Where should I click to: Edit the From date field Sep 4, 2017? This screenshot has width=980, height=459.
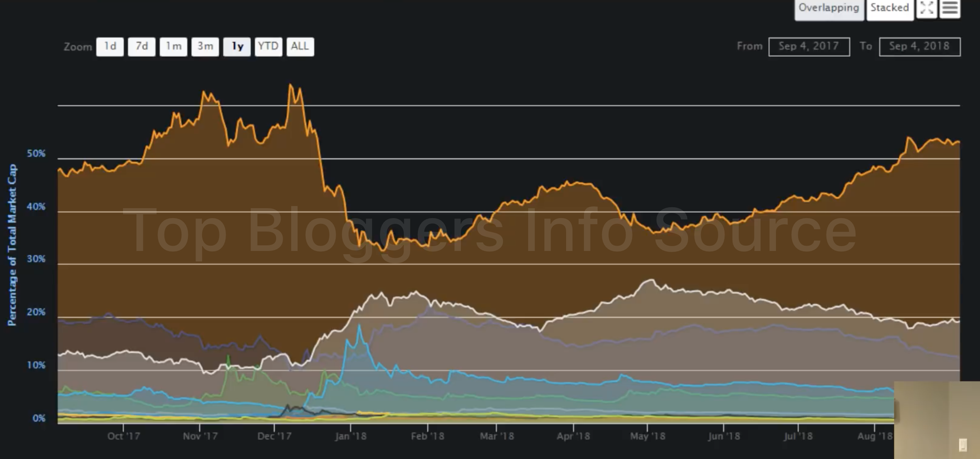(x=809, y=47)
